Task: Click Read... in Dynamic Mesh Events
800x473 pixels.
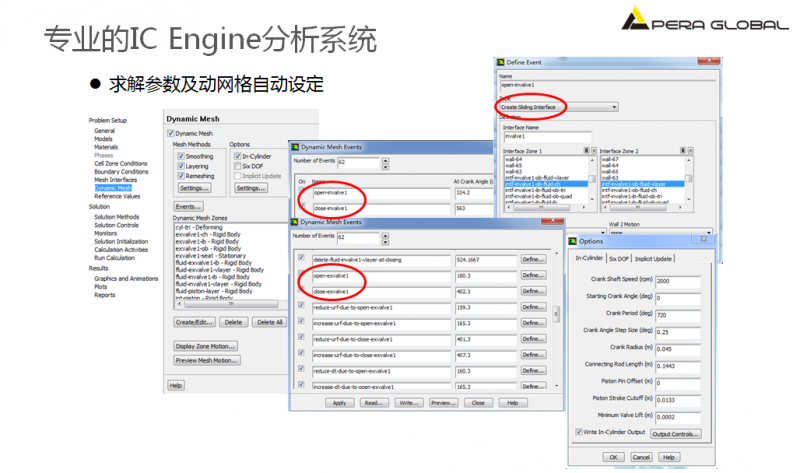Action: (374, 403)
